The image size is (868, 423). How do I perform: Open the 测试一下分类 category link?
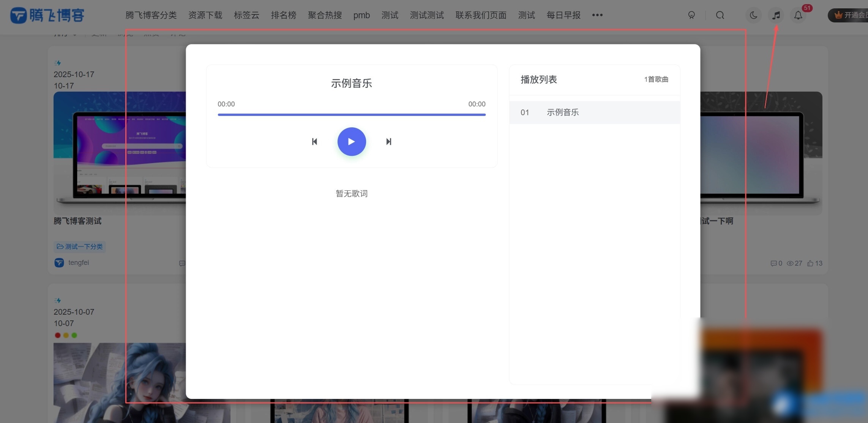[80, 246]
